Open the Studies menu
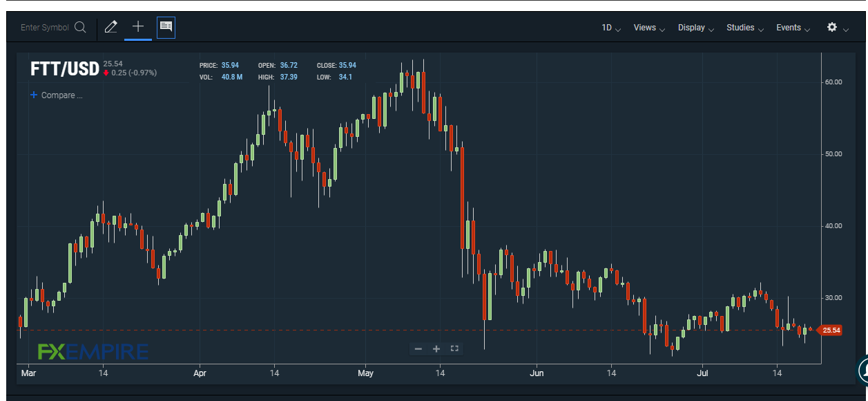This screenshot has width=868, height=401. (x=745, y=28)
